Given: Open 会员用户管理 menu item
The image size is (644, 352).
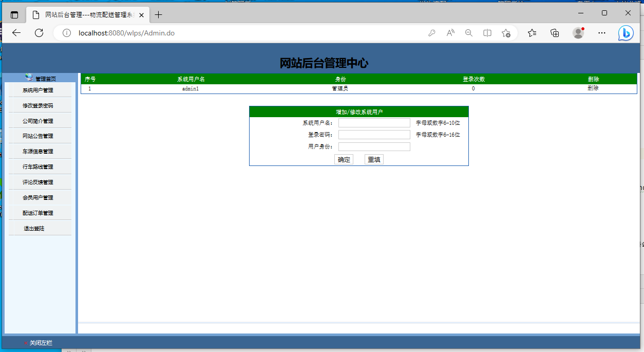Looking at the screenshot, I should [x=37, y=198].
